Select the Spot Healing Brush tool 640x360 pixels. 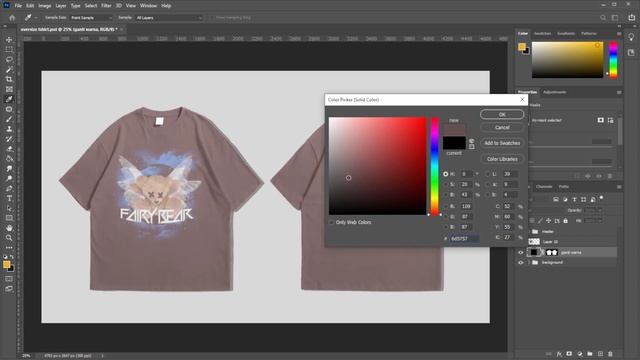9,109
